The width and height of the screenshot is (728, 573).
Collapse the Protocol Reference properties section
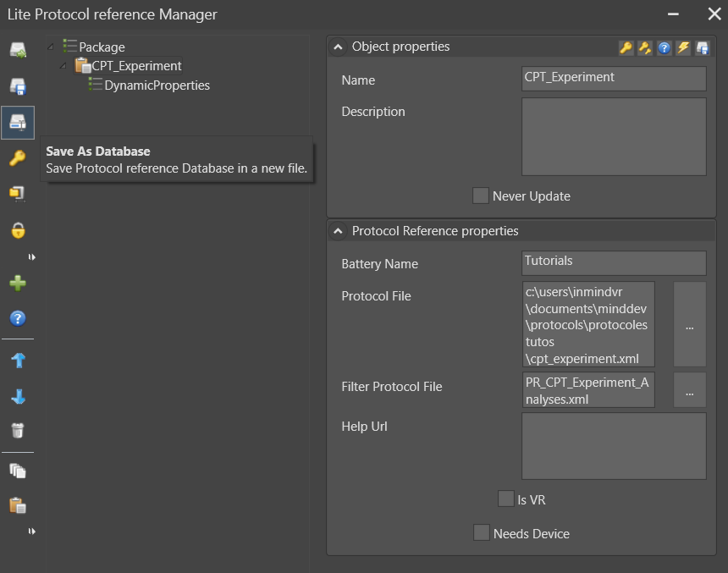point(338,231)
